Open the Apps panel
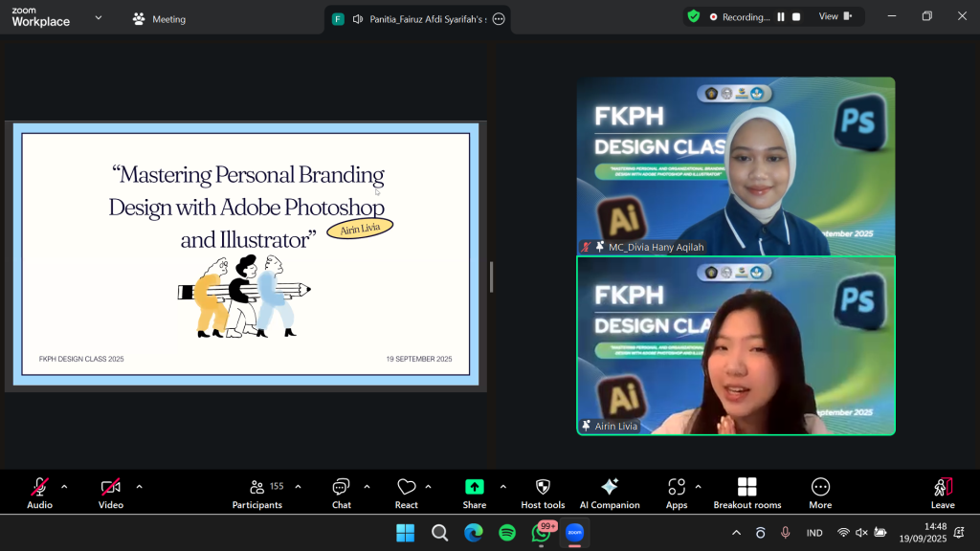Viewport: 980px width, 551px height. point(677,493)
